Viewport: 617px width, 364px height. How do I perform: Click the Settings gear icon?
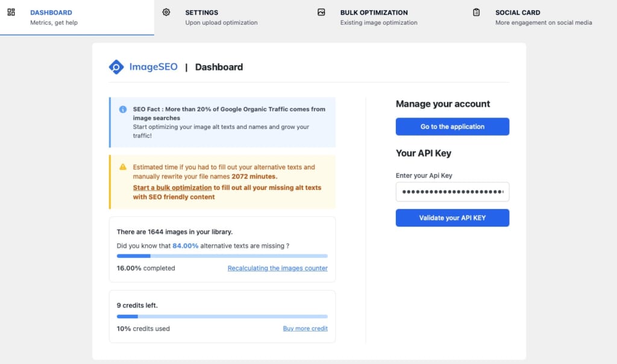click(x=166, y=12)
